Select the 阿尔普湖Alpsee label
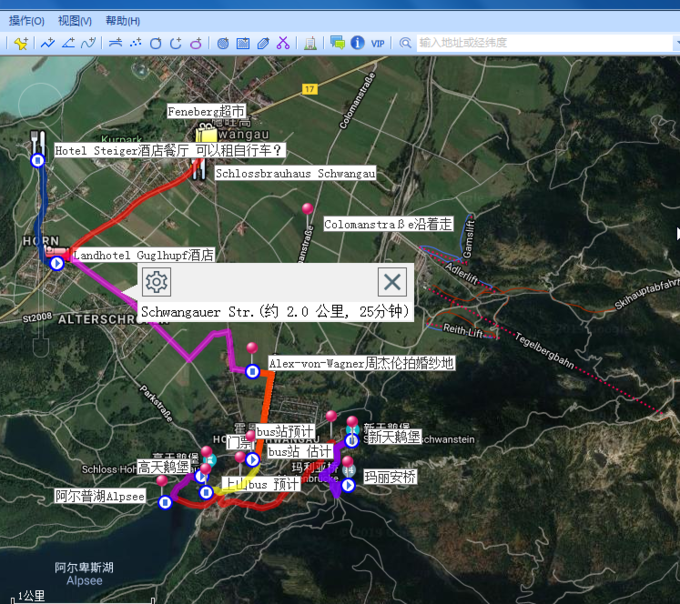680x604 pixels. coord(100,496)
